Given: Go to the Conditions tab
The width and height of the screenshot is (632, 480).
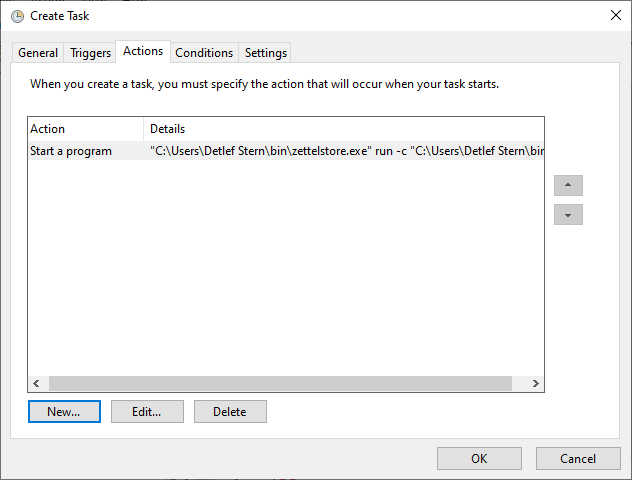Looking at the screenshot, I should tap(204, 53).
